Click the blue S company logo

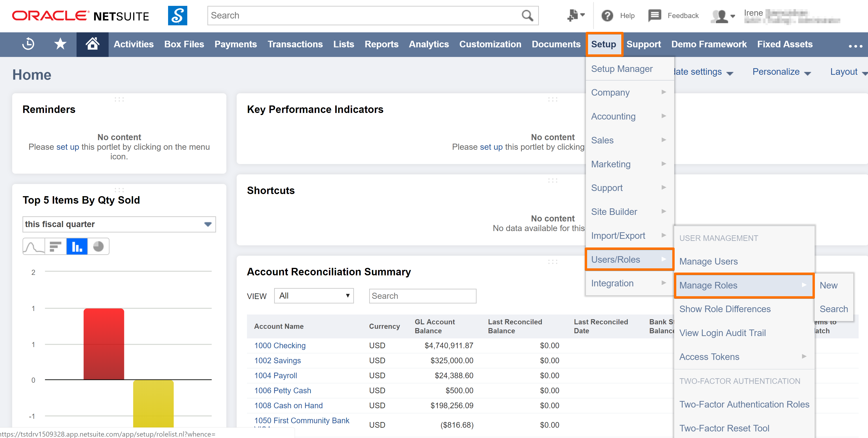point(178,15)
